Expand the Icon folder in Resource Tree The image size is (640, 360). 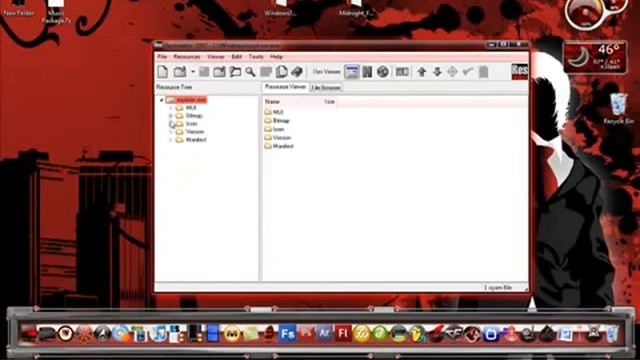tap(171, 124)
